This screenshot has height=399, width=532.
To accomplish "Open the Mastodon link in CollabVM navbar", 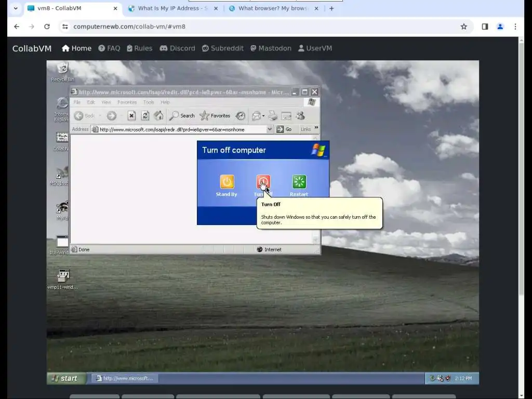I will 271,48.
